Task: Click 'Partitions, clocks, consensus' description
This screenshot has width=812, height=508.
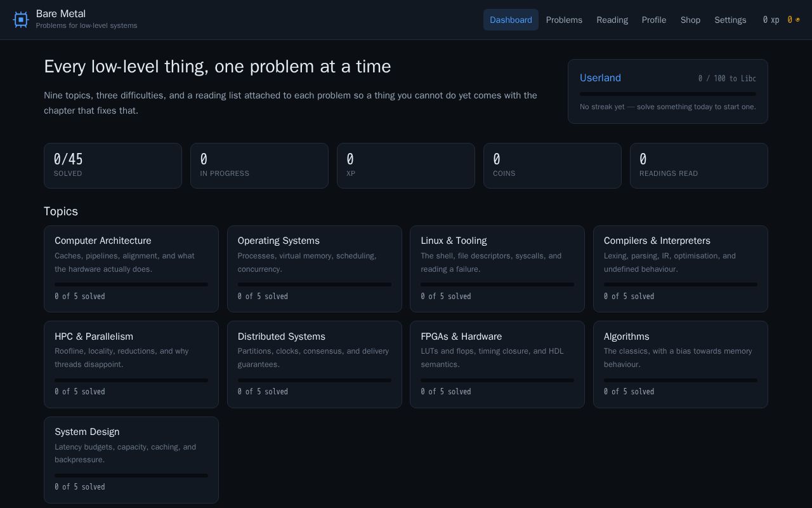Action: [313, 358]
